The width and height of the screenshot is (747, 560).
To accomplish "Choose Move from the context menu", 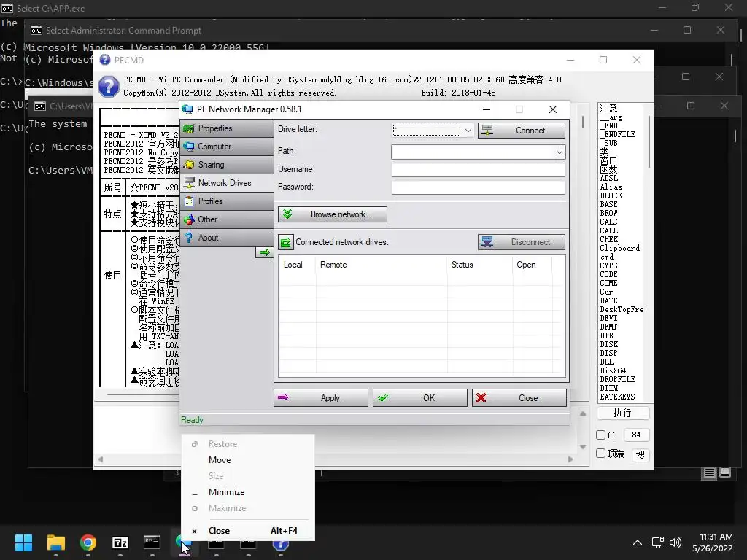I will 248,460.
